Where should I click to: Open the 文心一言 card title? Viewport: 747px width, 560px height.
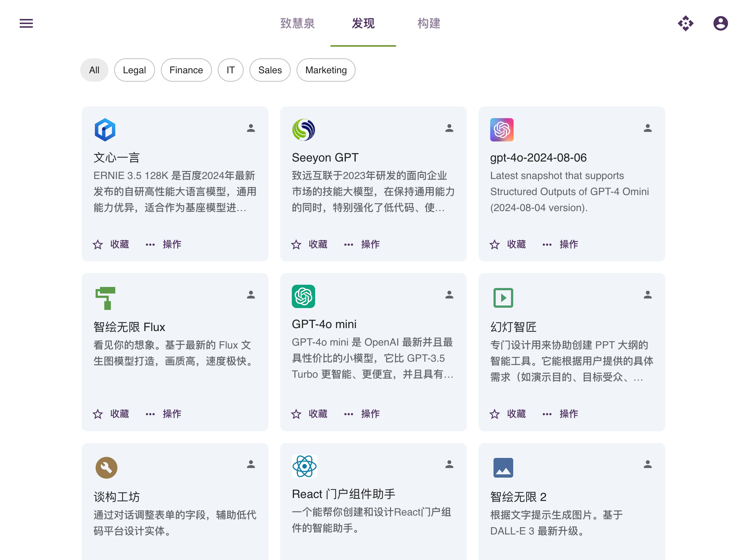tap(117, 157)
